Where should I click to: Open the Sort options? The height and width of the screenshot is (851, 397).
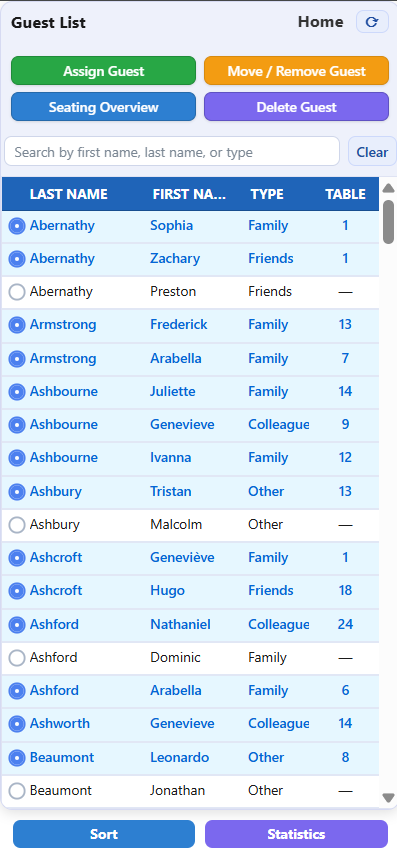(104, 834)
